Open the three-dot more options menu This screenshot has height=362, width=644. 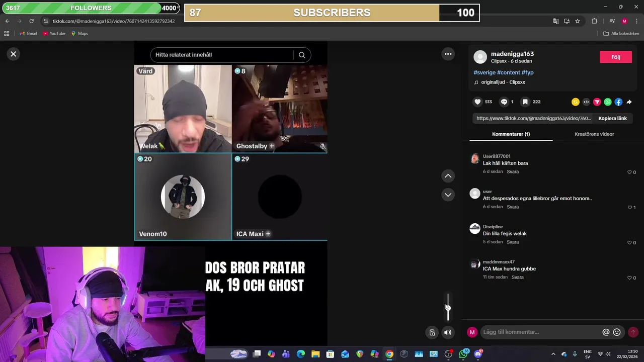(448, 54)
